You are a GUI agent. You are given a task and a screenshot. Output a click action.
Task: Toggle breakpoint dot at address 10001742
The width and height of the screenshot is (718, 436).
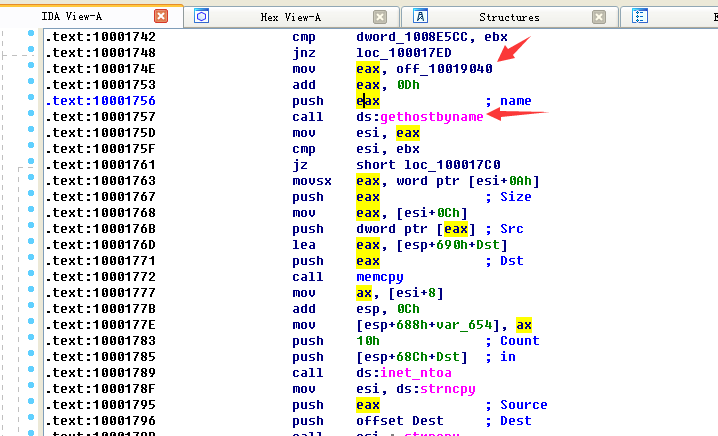31,33
